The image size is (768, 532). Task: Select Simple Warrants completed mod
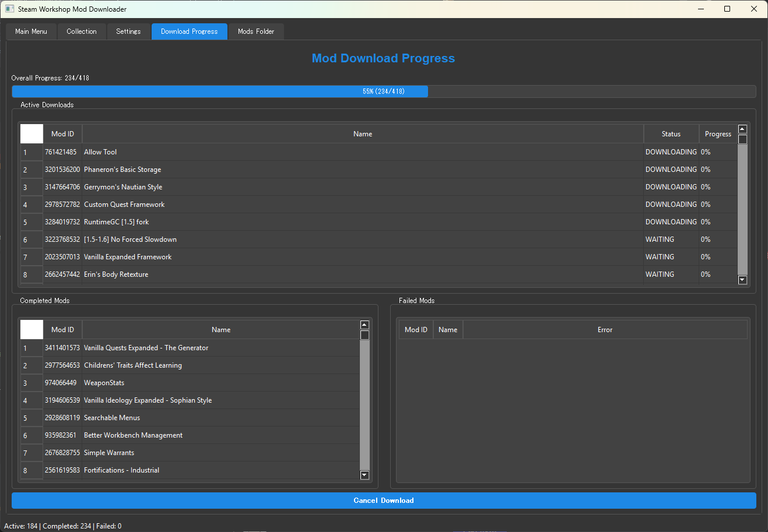(x=221, y=453)
